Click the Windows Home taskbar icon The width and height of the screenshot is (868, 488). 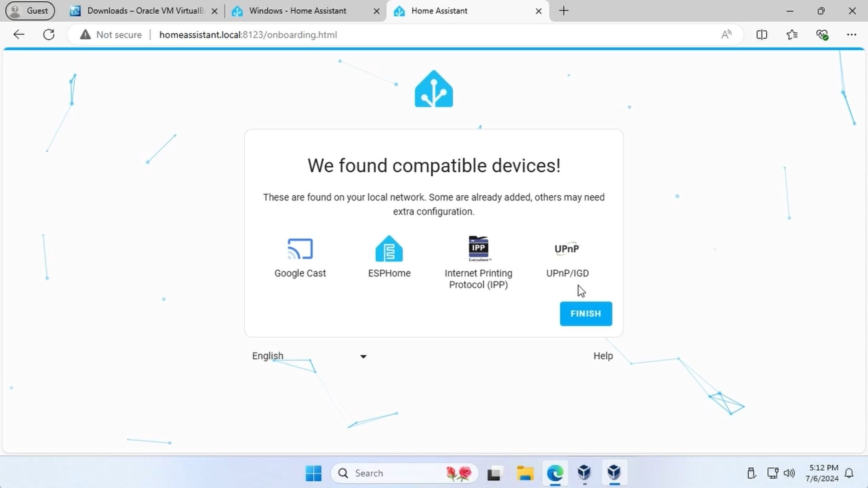tap(313, 473)
